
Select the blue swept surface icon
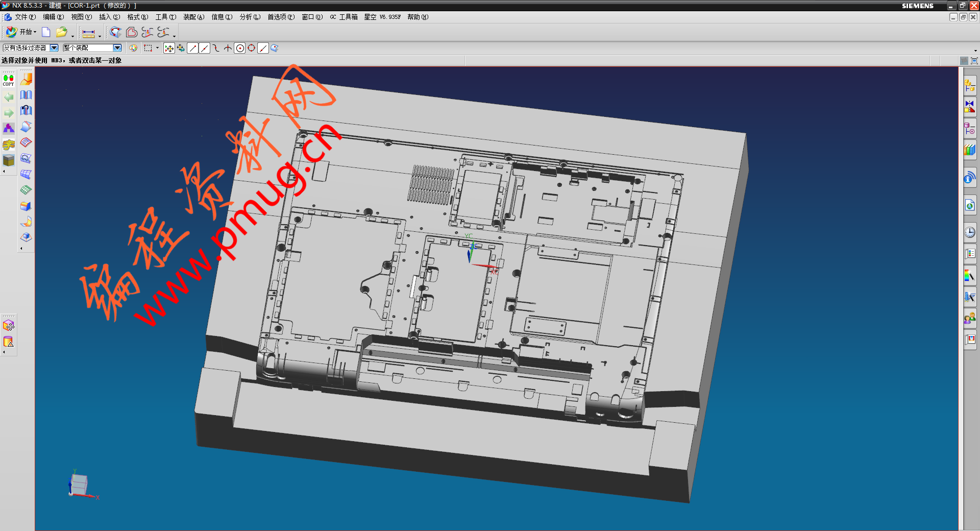coord(26,127)
